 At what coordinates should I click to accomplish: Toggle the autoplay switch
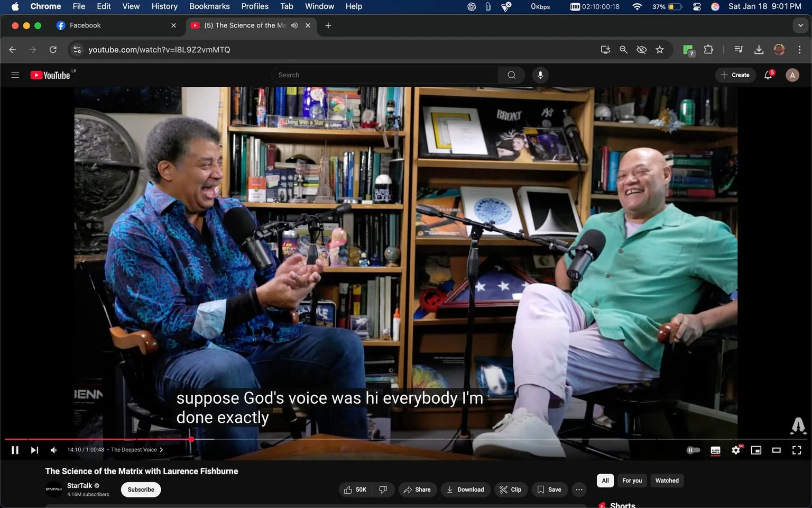[693, 450]
